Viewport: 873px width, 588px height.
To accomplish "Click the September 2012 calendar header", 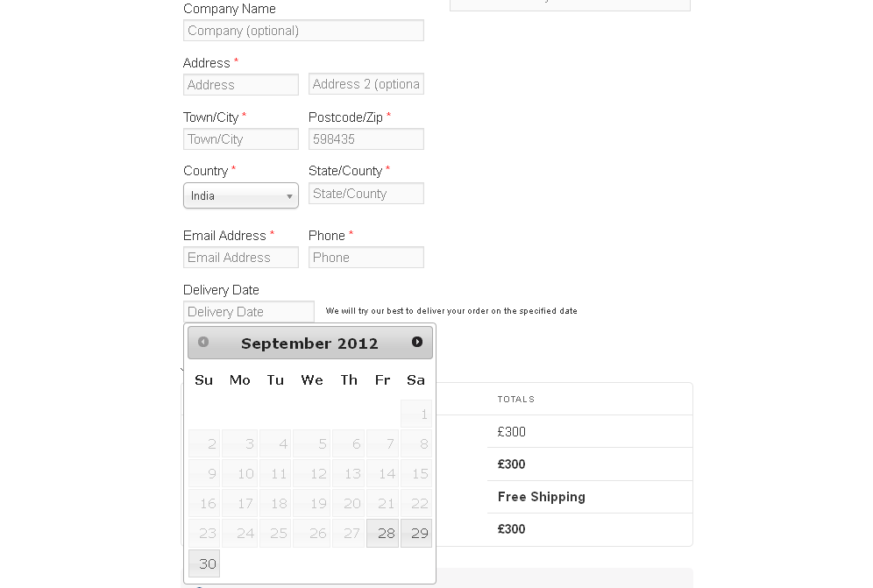I will pyautogui.click(x=309, y=343).
